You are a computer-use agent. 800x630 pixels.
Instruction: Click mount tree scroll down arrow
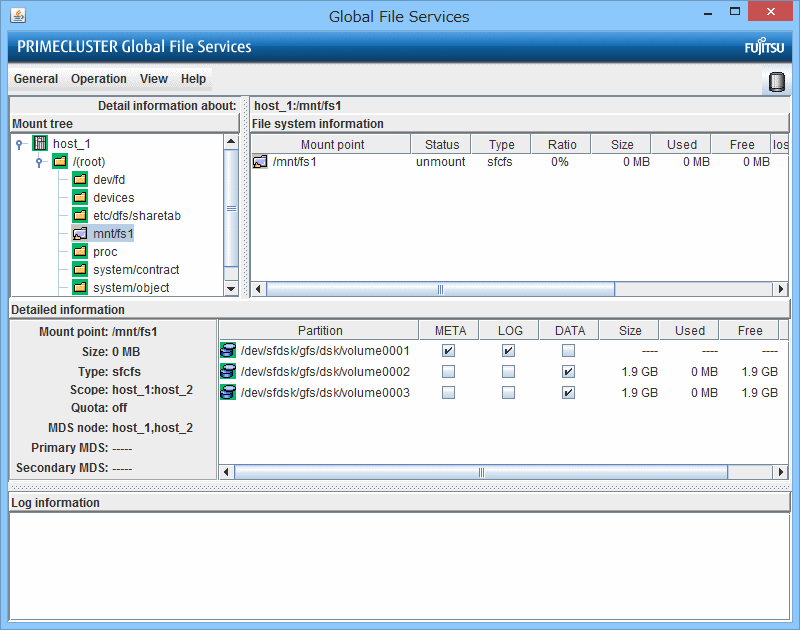[231, 288]
